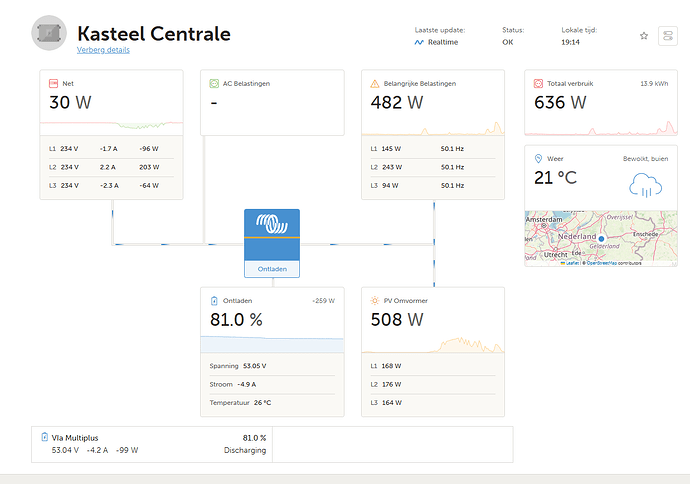Mark installation as favorite with star icon
The image size is (690, 484).
[644, 36]
